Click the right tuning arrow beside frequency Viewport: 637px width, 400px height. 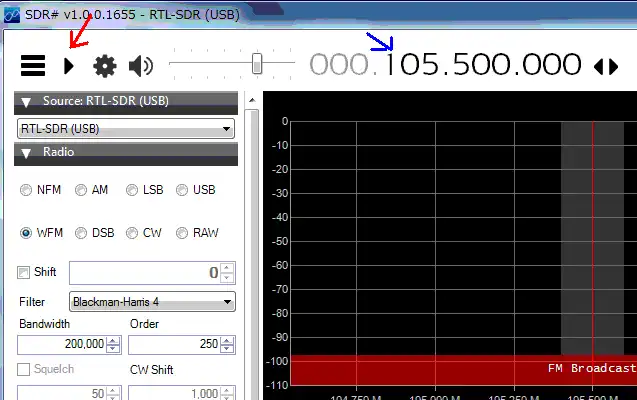613,67
